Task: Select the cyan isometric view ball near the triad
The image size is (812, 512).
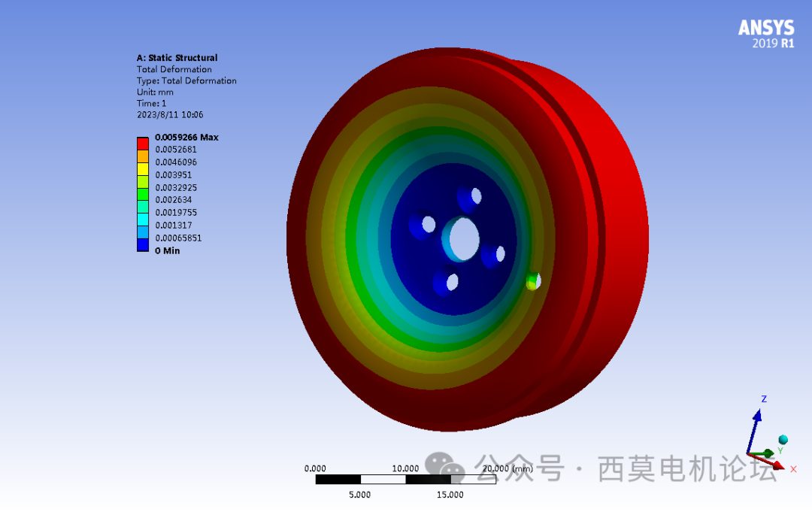Action: pyautogui.click(x=783, y=439)
